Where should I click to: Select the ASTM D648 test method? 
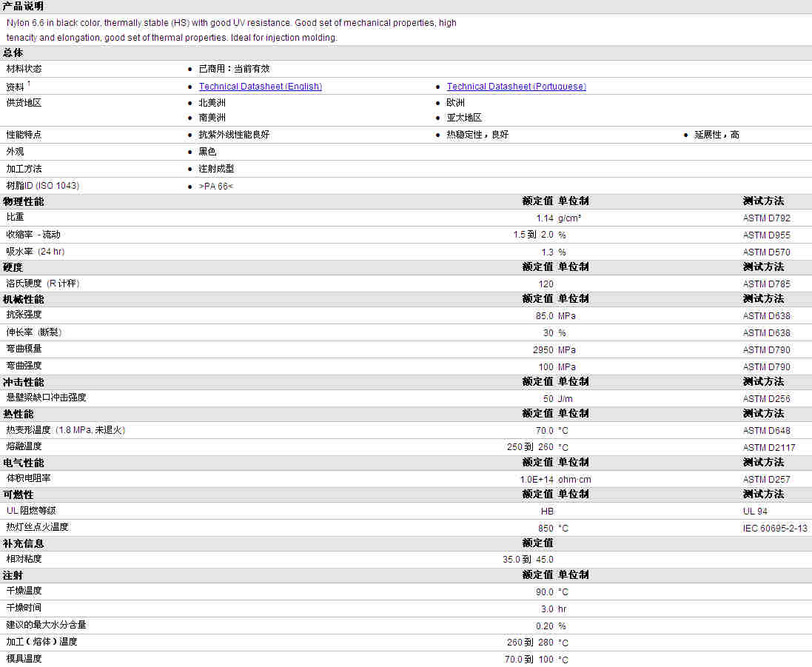click(x=766, y=431)
